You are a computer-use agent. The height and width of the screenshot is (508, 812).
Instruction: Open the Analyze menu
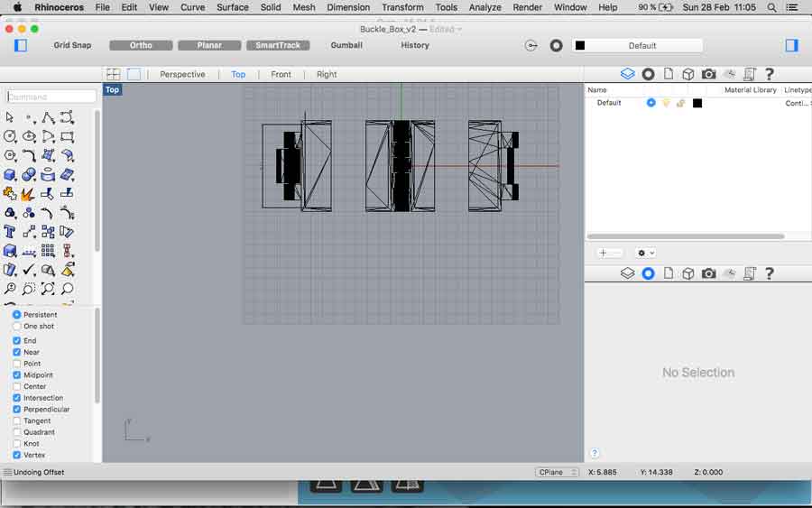[484, 7]
